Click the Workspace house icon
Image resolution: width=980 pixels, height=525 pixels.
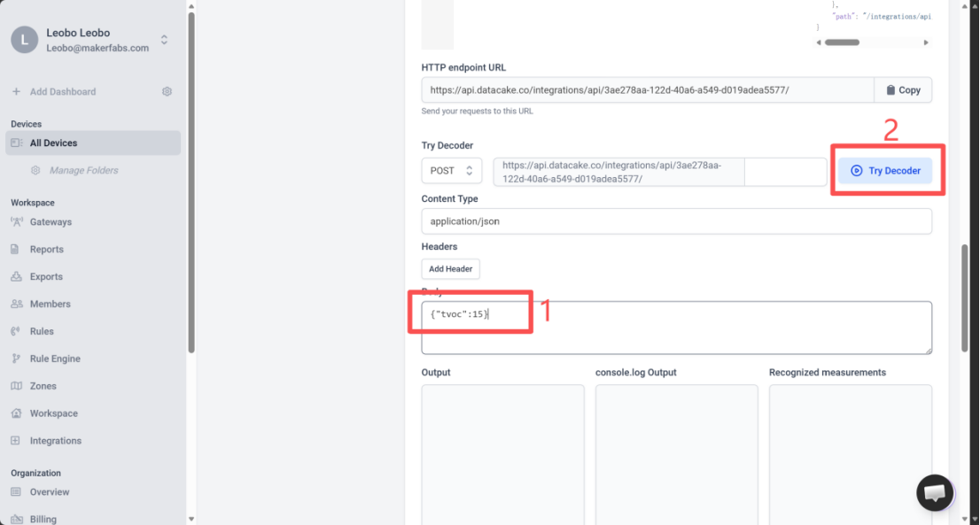coord(16,413)
